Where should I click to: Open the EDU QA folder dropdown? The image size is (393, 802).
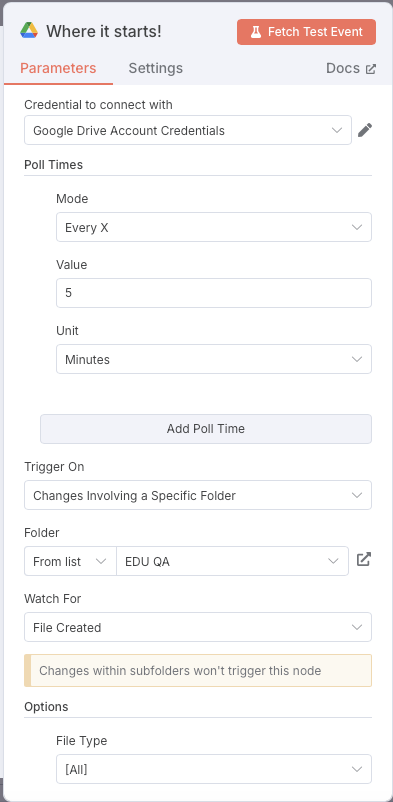pyautogui.click(x=232, y=561)
